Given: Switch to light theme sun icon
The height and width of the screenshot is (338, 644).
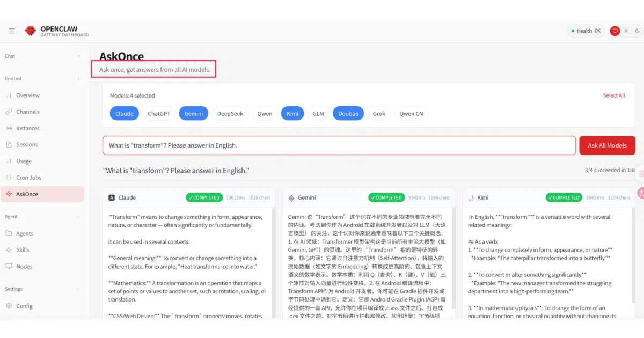Looking at the screenshot, I should click(x=626, y=31).
